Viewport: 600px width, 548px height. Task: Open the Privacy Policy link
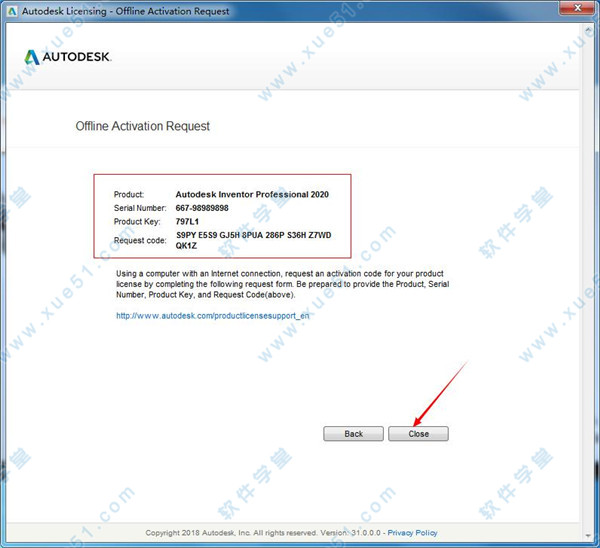coord(412,533)
